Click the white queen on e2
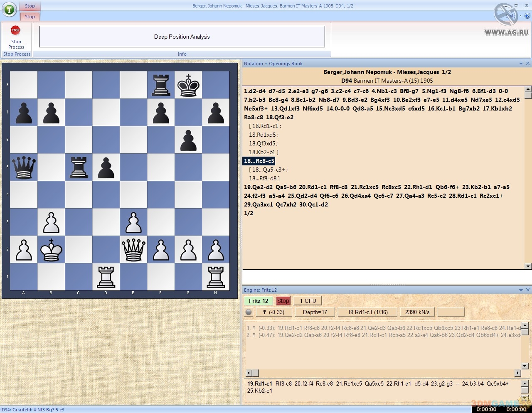This screenshot has width=532, height=413. tap(133, 250)
